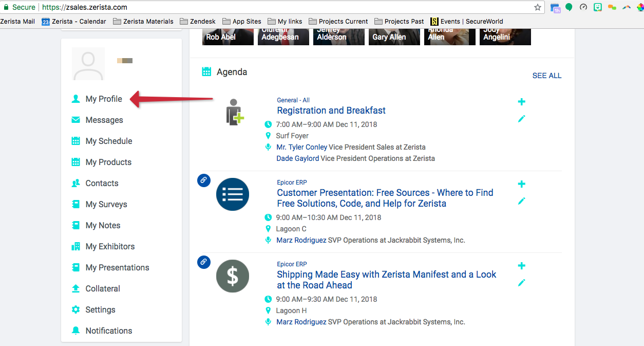
Task: Select Collateral in the sidebar
Action: (103, 289)
